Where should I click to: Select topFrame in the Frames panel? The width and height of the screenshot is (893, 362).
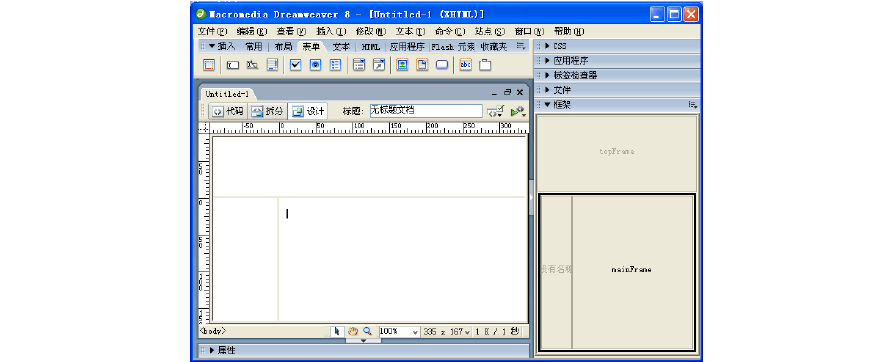[x=617, y=153]
